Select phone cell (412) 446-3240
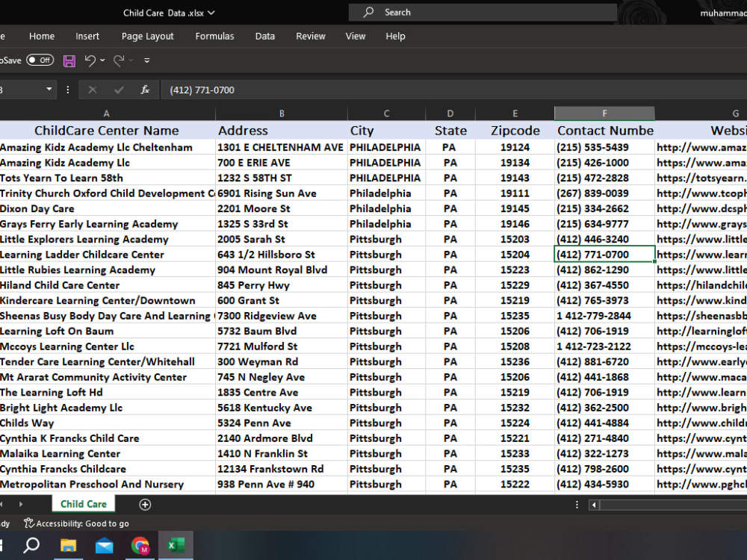The image size is (747, 560). click(x=604, y=239)
